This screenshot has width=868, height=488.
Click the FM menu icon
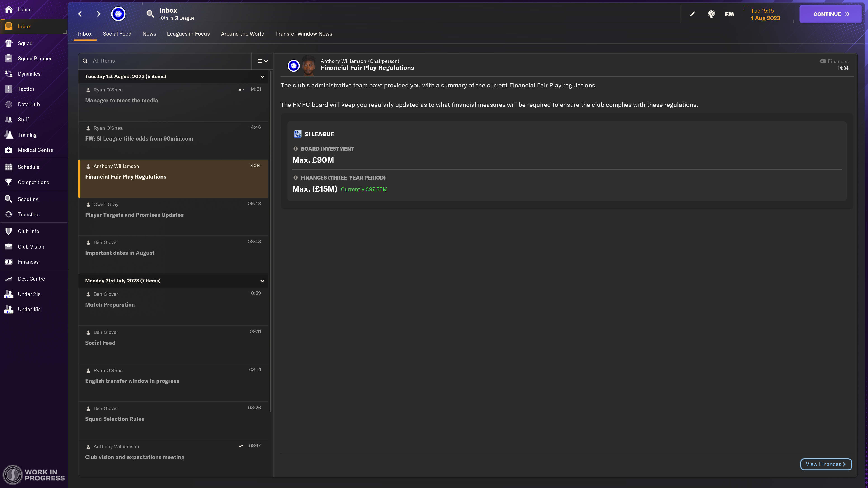pyautogui.click(x=729, y=14)
